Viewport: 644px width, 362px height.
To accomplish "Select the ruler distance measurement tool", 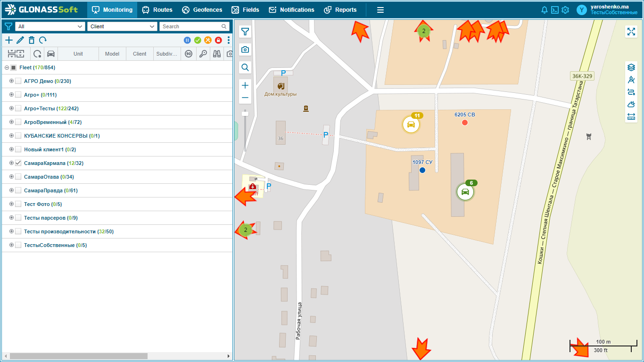I will click(631, 116).
